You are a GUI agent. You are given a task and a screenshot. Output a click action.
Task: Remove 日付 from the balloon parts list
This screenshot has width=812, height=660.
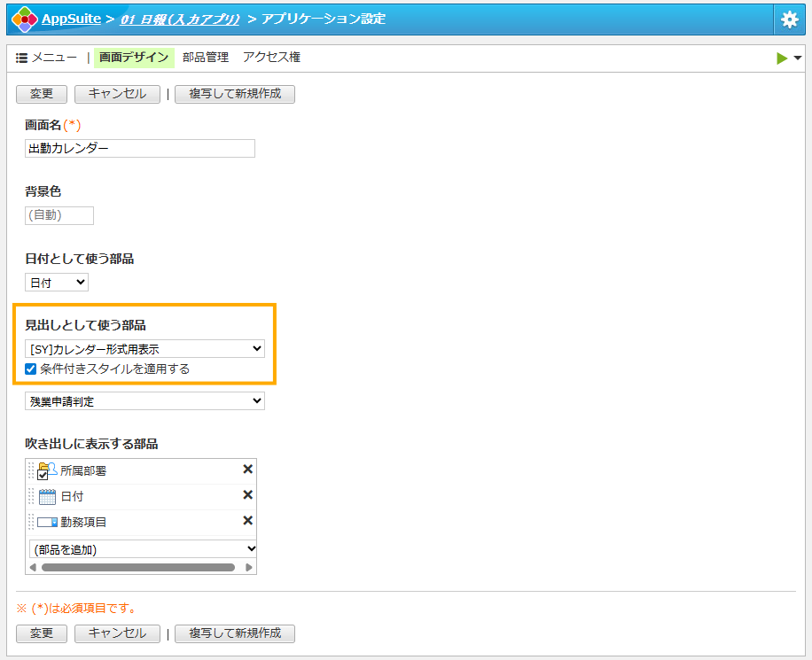tap(248, 495)
